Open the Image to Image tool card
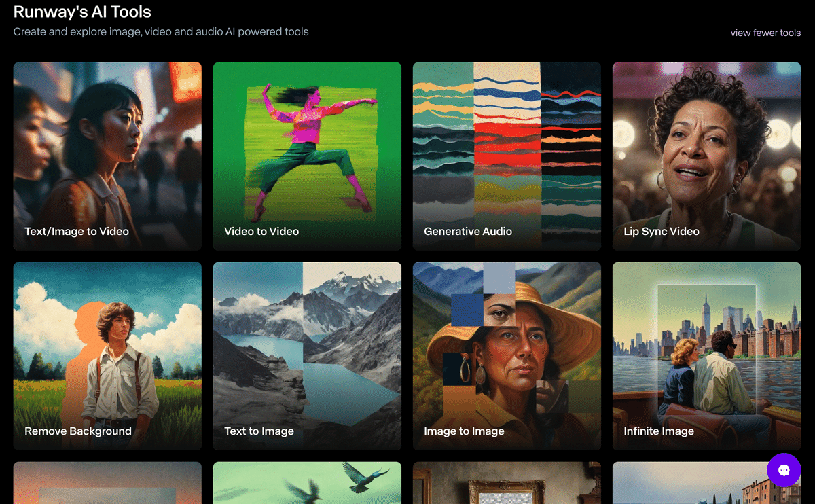 [507, 356]
